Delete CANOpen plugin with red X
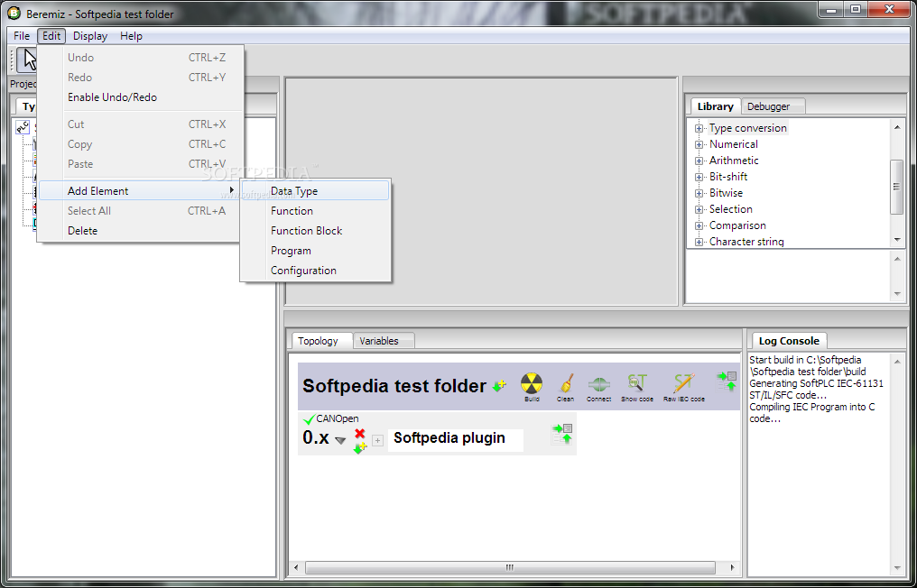 point(359,433)
